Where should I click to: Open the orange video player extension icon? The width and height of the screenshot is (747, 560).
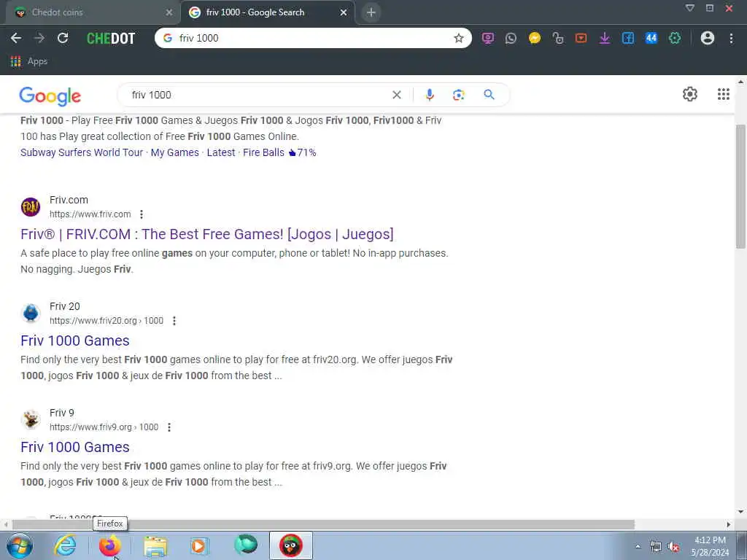pos(581,38)
